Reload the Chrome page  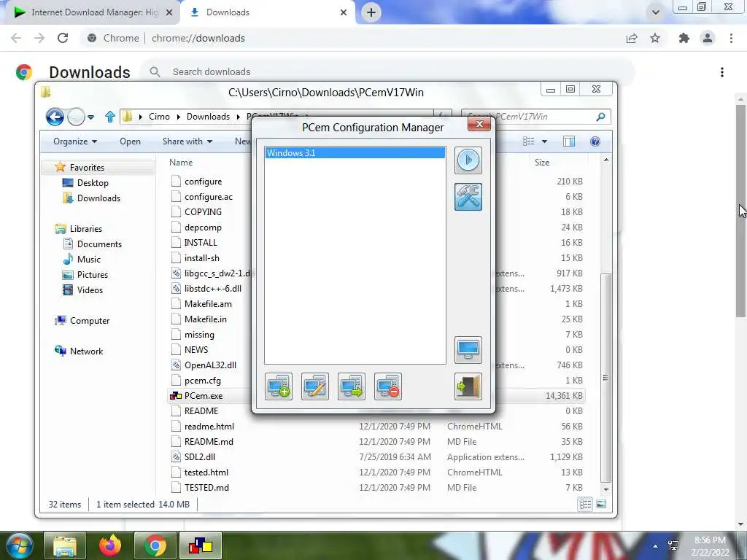click(63, 38)
